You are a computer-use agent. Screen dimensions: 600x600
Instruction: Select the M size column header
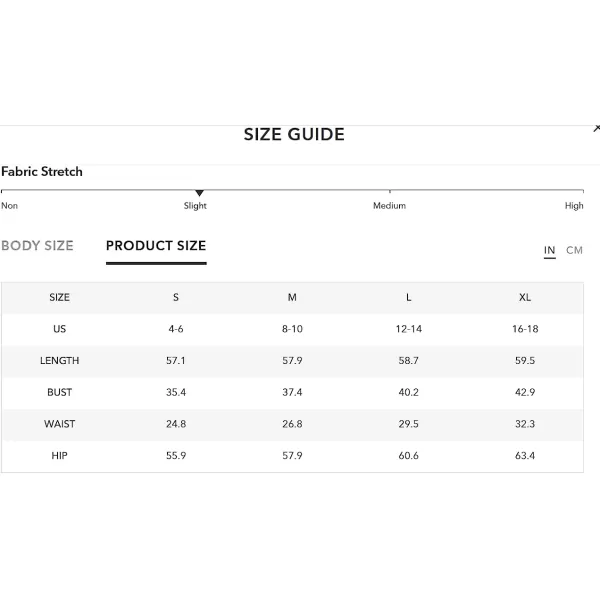coord(292,297)
